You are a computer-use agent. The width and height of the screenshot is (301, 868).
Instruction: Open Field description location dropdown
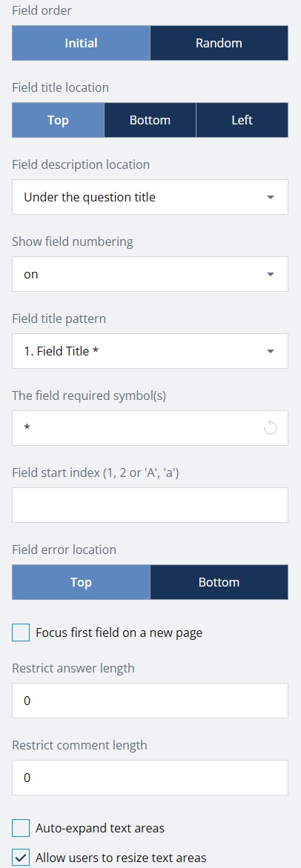pyautogui.click(x=150, y=197)
